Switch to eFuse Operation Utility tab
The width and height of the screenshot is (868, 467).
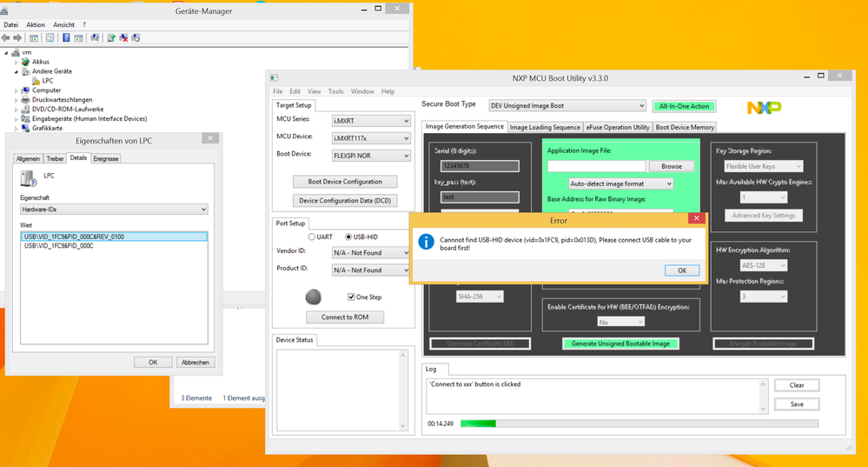tap(618, 128)
